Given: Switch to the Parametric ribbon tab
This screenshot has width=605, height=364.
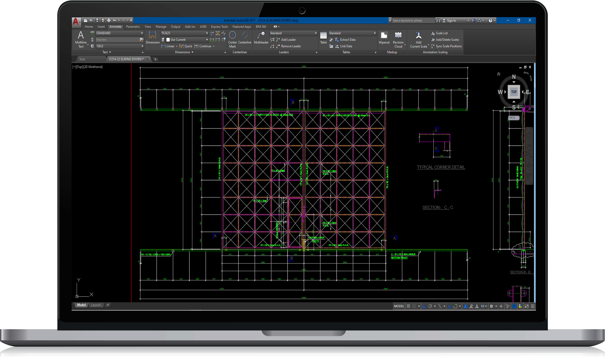Looking at the screenshot, I should 133,26.
